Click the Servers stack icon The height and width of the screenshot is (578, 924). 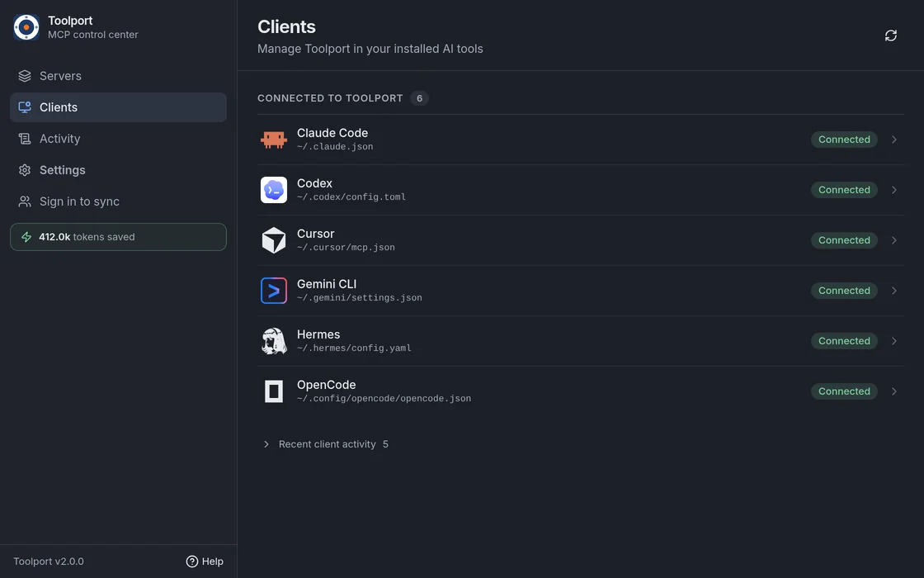pyautogui.click(x=25, y=76)
